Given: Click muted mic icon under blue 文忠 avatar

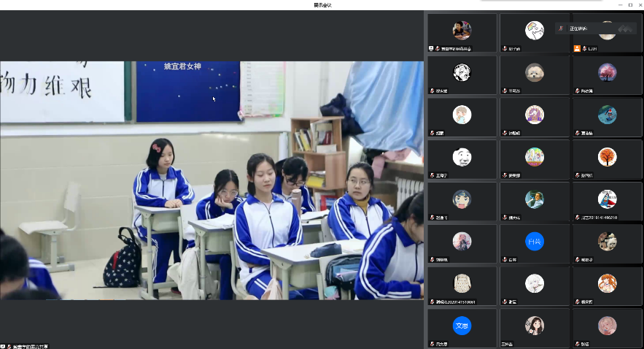Looking at the screenshot, I should 432,344.
